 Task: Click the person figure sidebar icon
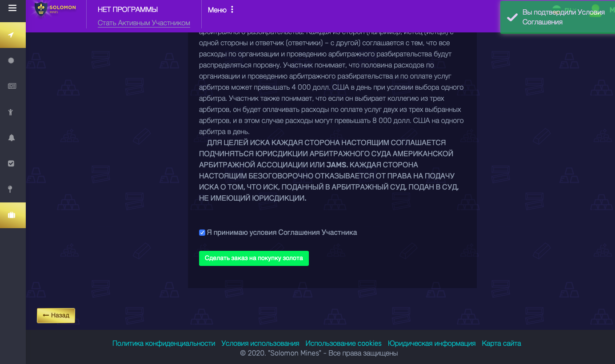(12, 112)
